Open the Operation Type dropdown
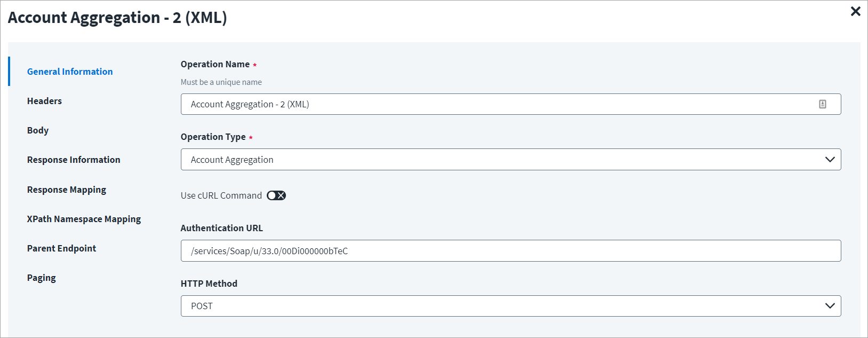Viewport: 868px width, 338px height. point(510,160)
